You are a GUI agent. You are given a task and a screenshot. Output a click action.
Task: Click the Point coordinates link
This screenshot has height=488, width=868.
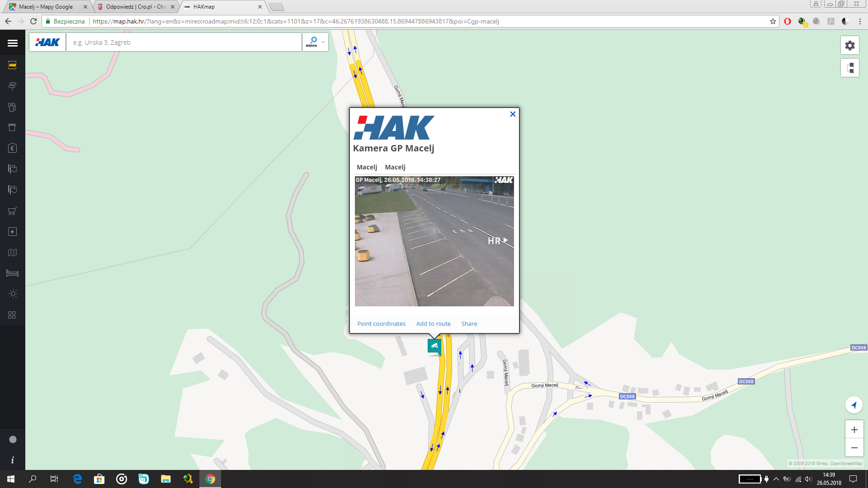click(381, 324)
